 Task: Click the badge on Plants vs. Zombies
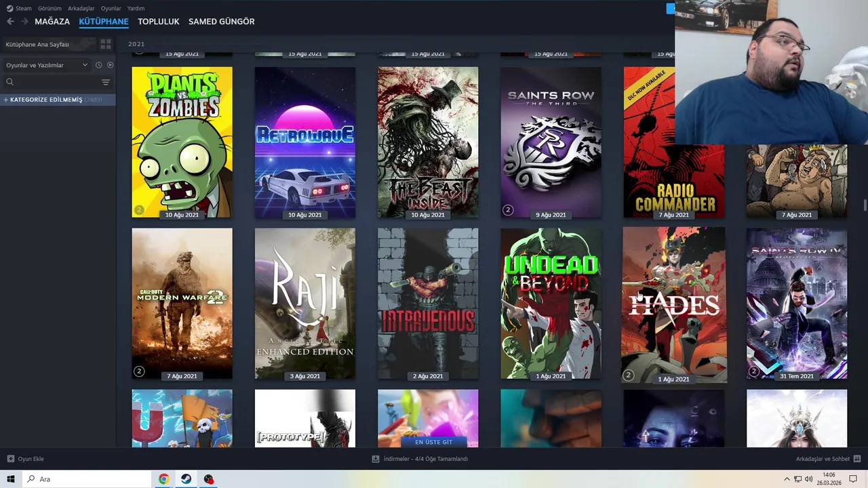139,210
